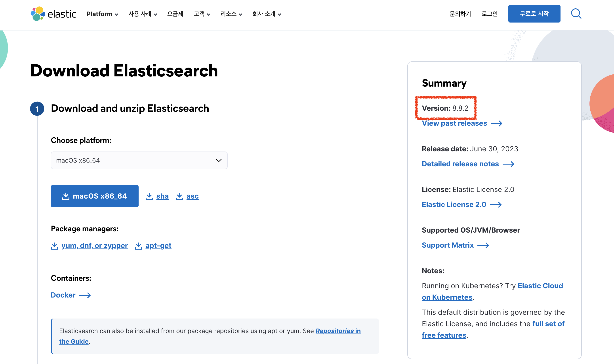Download the macOS x86_64 package
The width and height of the screenshot is (614, 364).
coord(94,196)
